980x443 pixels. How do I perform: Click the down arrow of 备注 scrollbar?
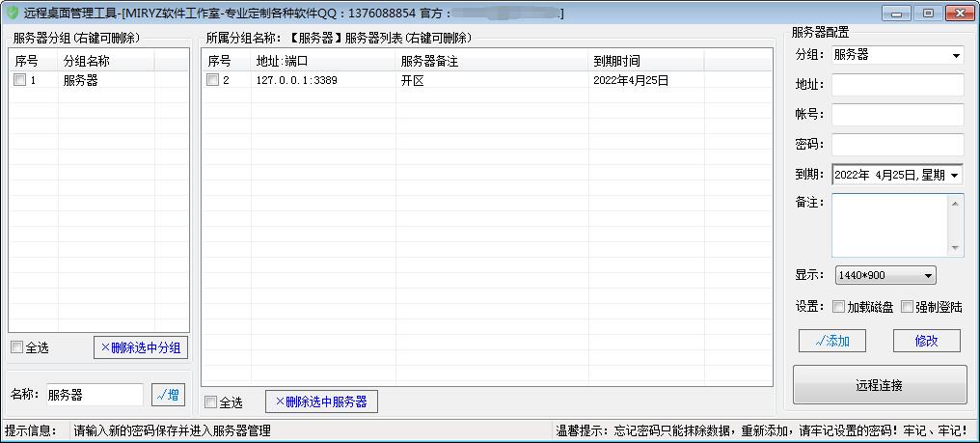coord(955,248)
